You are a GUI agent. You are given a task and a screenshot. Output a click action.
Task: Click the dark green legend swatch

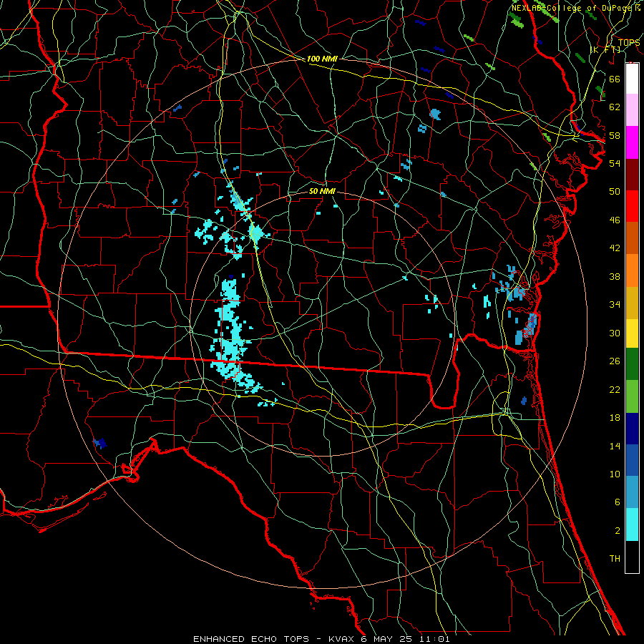pyautogui.click(x=632, y=364)
